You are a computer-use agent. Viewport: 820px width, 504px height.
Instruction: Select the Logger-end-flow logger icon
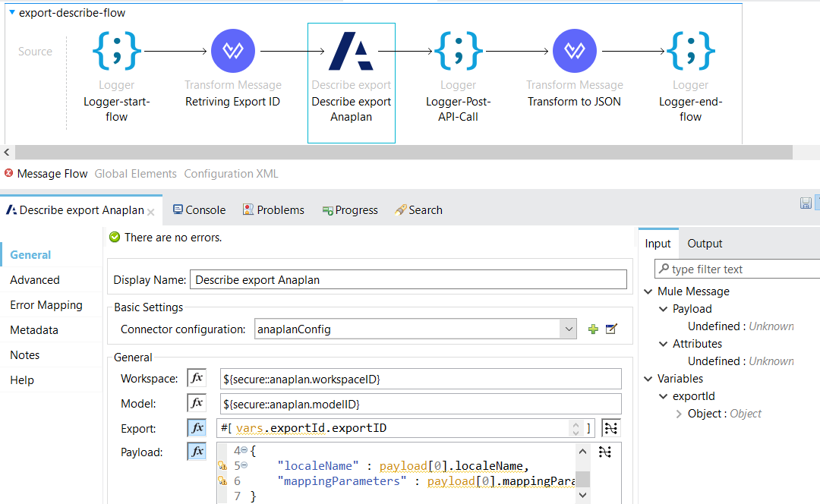click(690, 51)
